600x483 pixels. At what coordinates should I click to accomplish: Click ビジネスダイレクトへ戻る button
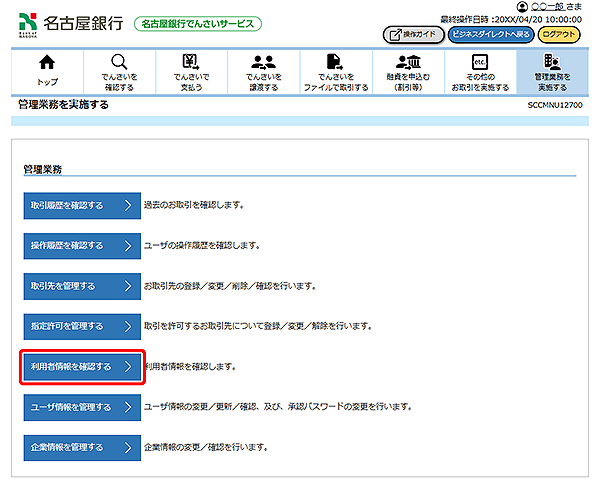(490, 35)
